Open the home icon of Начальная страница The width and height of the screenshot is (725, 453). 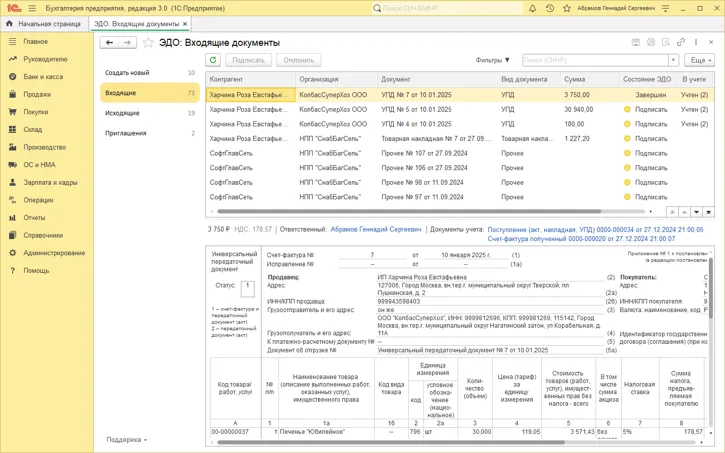point(10,23)
